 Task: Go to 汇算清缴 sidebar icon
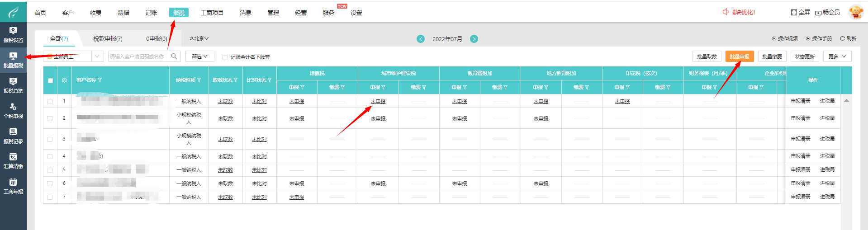tap(13, 161)
